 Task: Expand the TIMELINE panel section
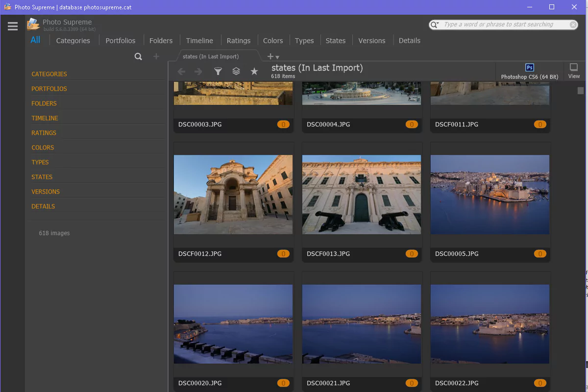point(45,118)
